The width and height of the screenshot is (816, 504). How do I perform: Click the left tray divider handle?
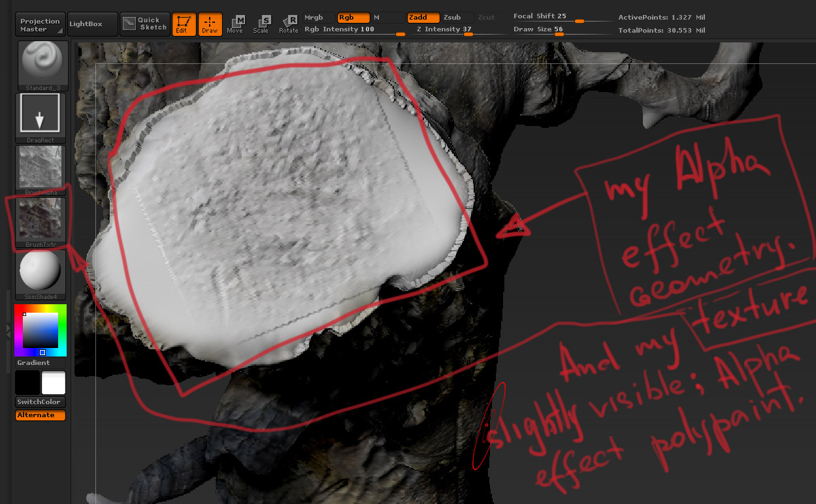point(8,330)
